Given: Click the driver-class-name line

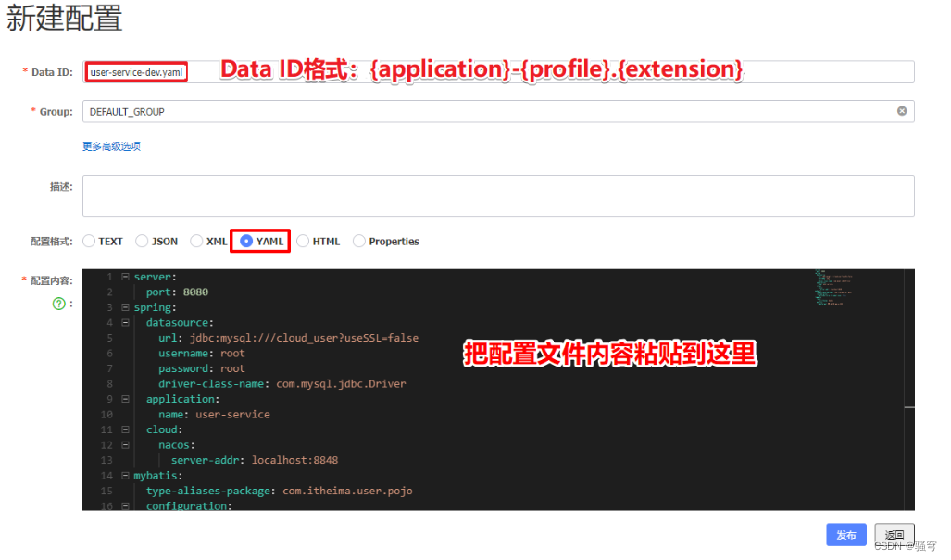Looking at the screenshot, I should pos(282,383).
